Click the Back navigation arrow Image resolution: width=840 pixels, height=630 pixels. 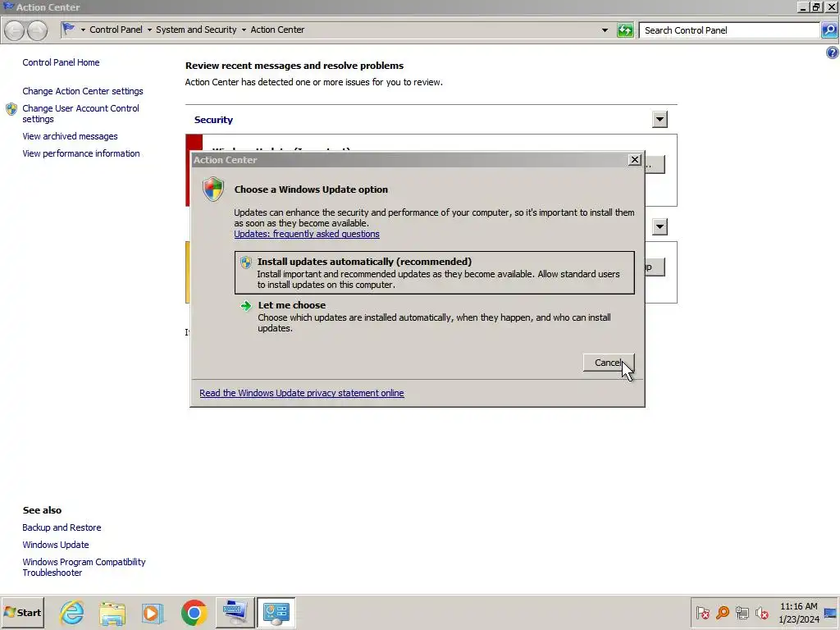[x=15, y=30]
